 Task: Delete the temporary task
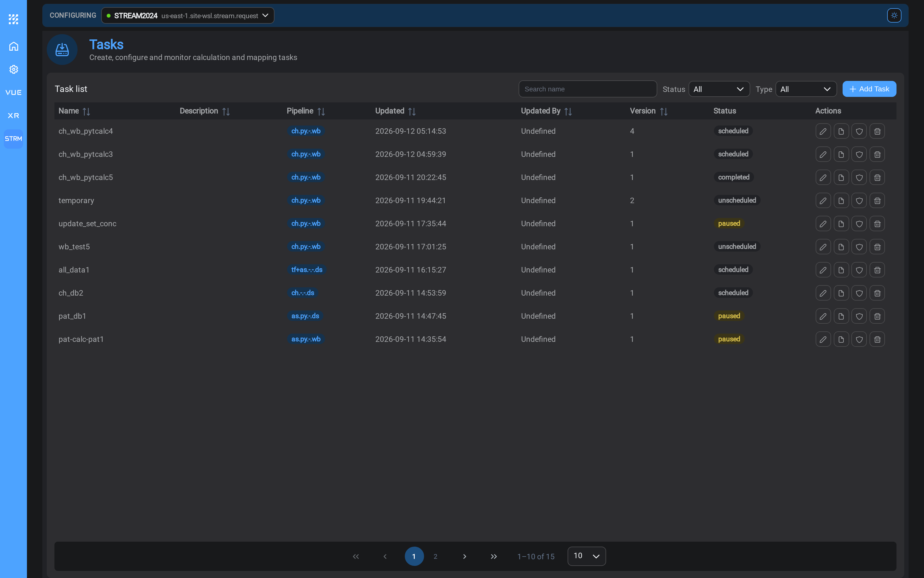[x=877, y=201]
